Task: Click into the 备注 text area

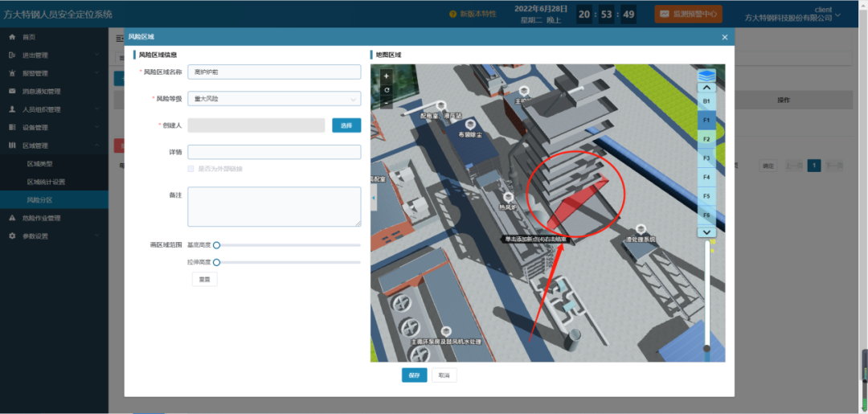Action: coord(274,207)
